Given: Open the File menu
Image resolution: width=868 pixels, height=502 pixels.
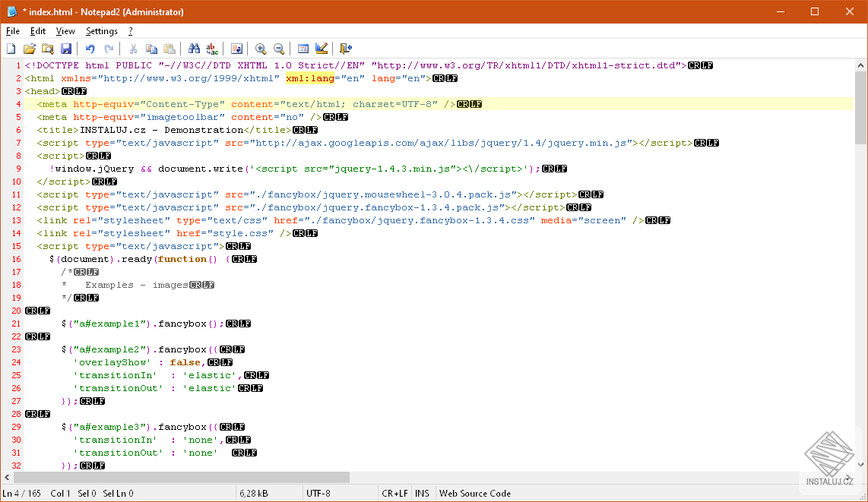Looking at the screenshot, I should pyautogui.click(x=12, y=31).
